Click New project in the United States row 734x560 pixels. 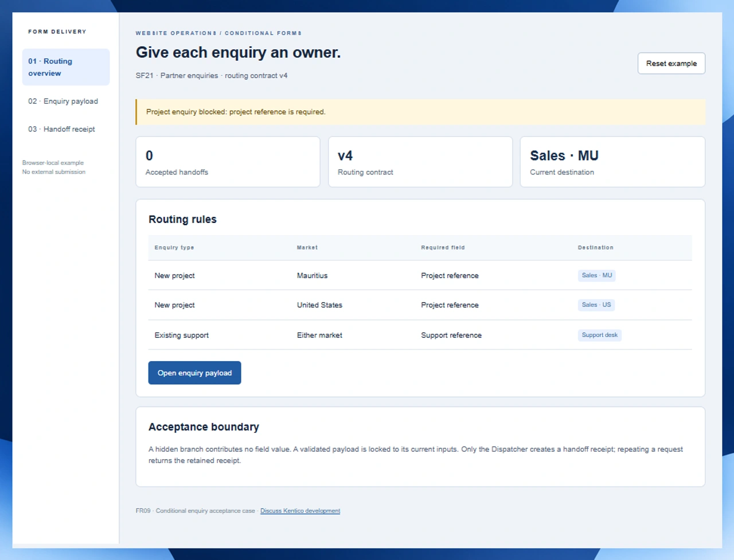pyautogui.click(x=174, y=306)
